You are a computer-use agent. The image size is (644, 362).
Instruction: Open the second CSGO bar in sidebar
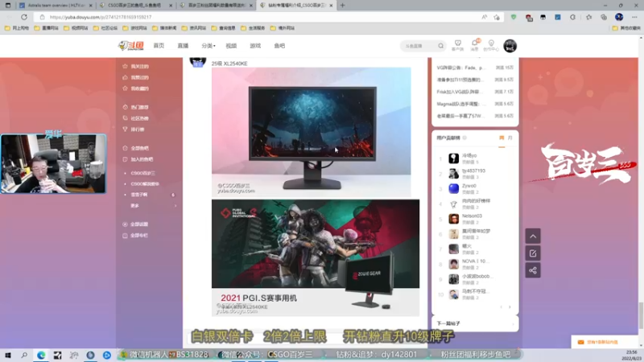click(x=145, y=184)
